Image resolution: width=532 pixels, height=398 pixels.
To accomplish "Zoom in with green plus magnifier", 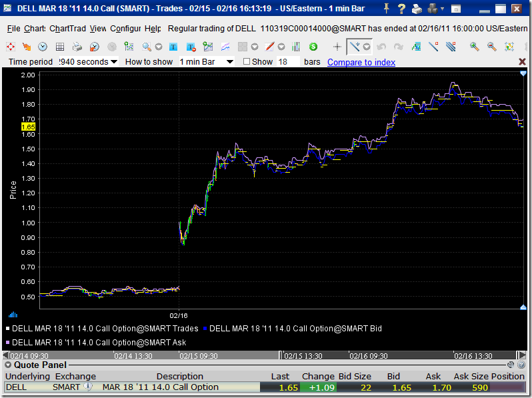I will pyautogui.click(x=474, y=47).
